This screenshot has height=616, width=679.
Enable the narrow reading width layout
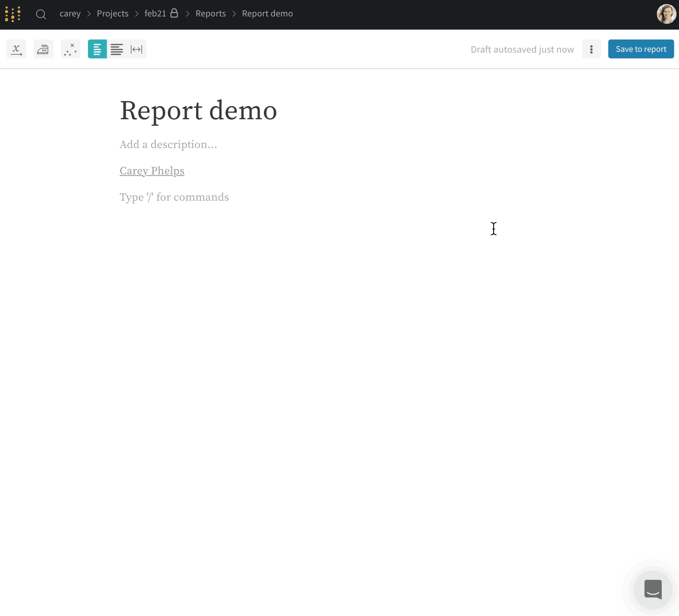point(97,49)
